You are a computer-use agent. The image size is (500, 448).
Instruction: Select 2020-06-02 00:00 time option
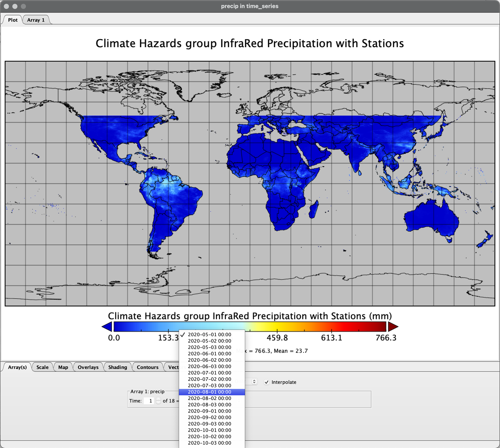pos(209,360)
